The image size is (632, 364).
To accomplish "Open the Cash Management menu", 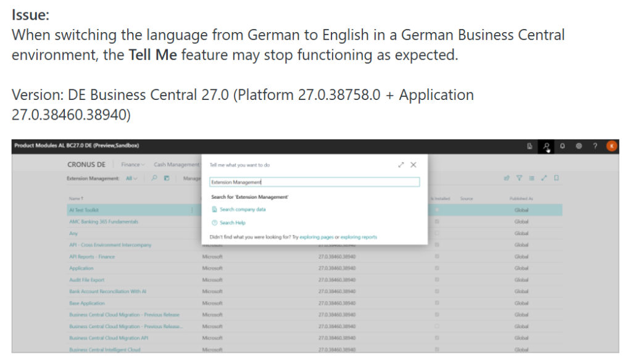I will [x=177, y=165].
